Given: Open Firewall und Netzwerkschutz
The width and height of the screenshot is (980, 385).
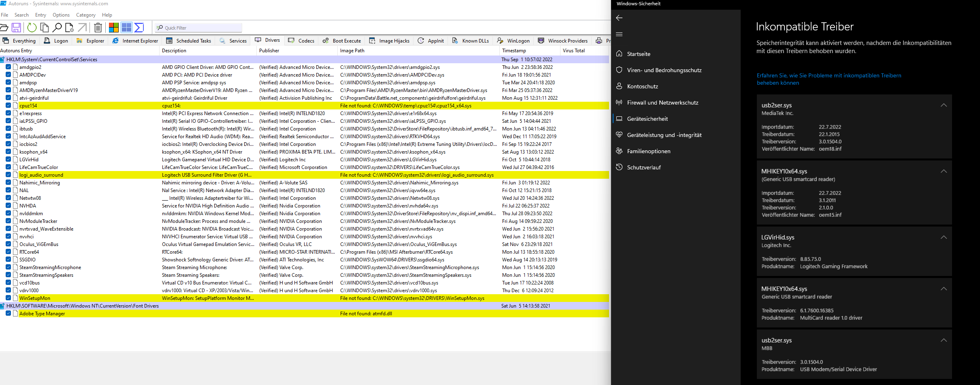Looking at the screenshot, I should coord(663,103).
